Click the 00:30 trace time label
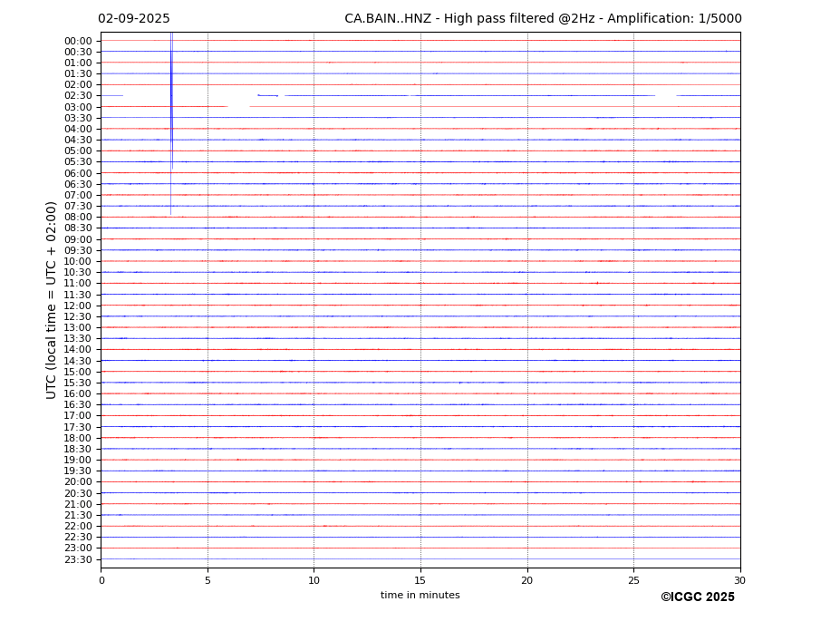 click(78, 52)
